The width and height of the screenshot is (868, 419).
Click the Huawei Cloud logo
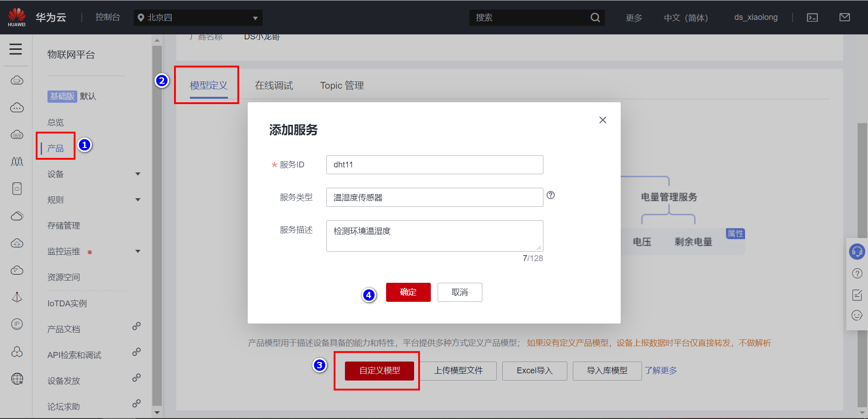click(x=17, y=17)
